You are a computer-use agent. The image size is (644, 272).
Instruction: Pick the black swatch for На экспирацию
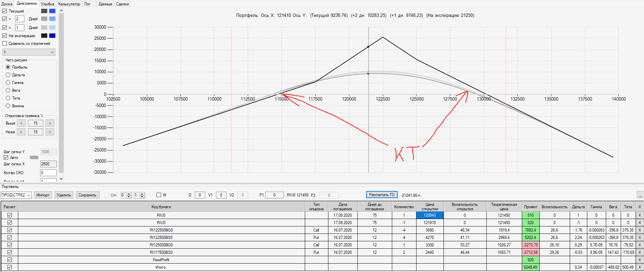coord(44,35)
